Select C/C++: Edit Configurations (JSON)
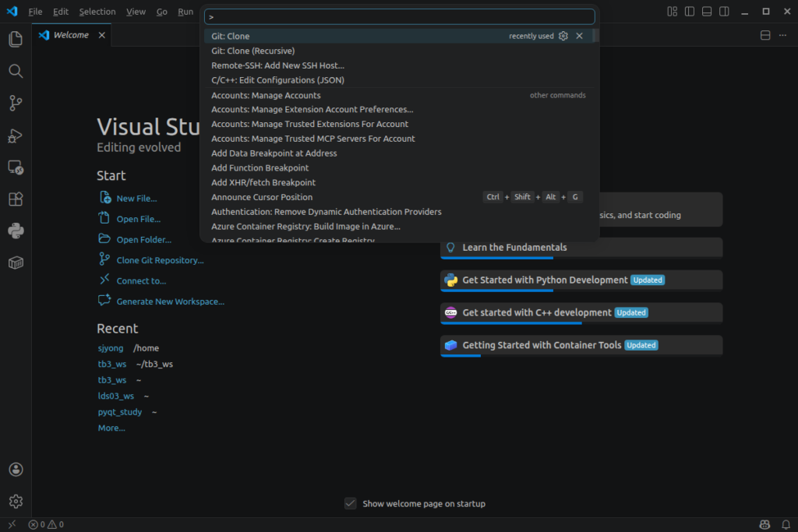This screenshot has width=798, height=532. (400, 80)
